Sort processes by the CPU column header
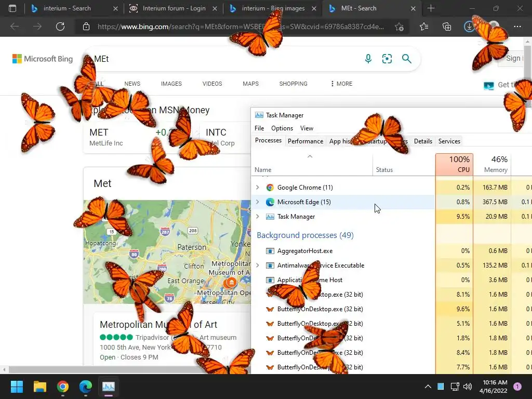The width and height of the screenshot is (532, 399). pyautogui.click(x=454, y=164)
